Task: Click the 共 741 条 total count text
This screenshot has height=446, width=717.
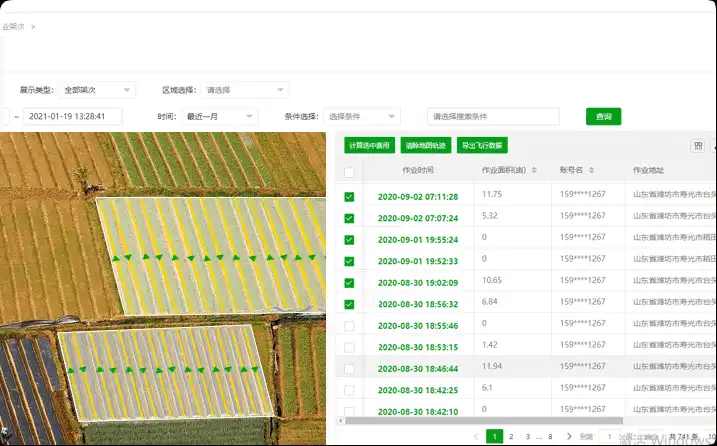Action: 684,437
